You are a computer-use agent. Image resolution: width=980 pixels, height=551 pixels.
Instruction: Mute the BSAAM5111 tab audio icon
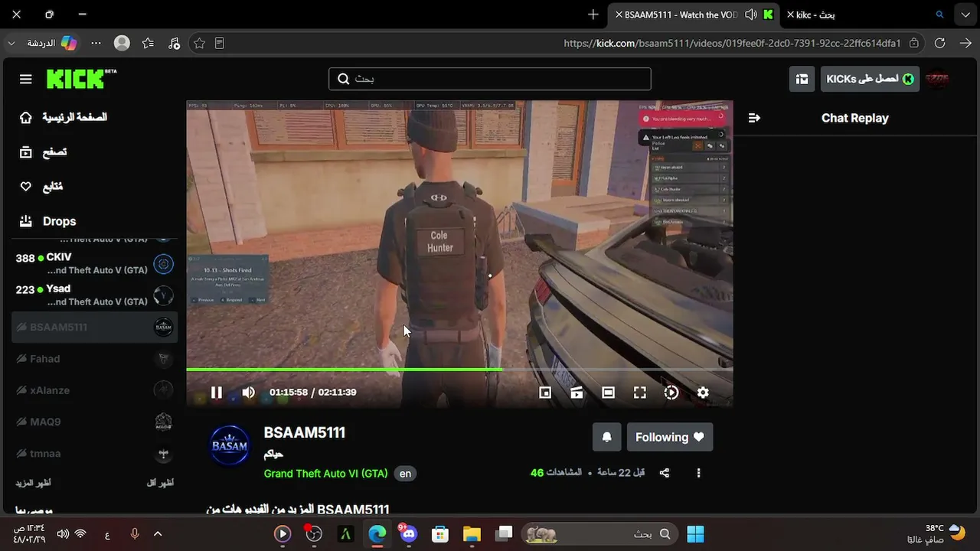point(750,15)
